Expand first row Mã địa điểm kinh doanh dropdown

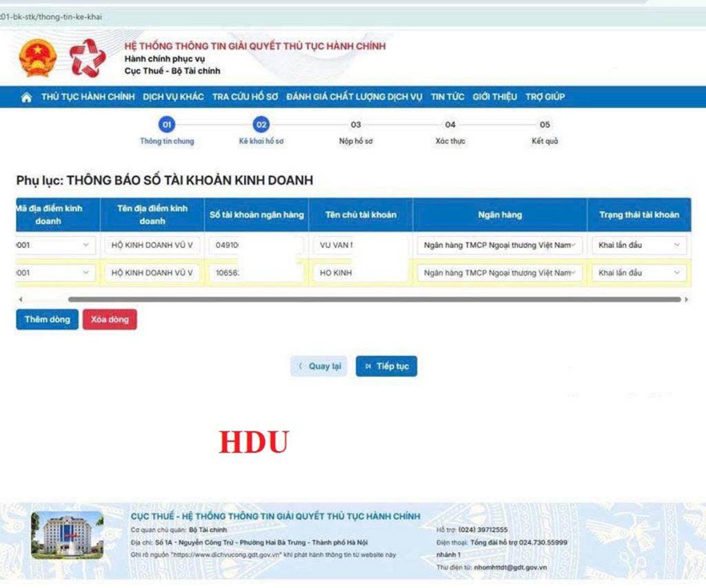pyautogui.click(x=55, y=245)
